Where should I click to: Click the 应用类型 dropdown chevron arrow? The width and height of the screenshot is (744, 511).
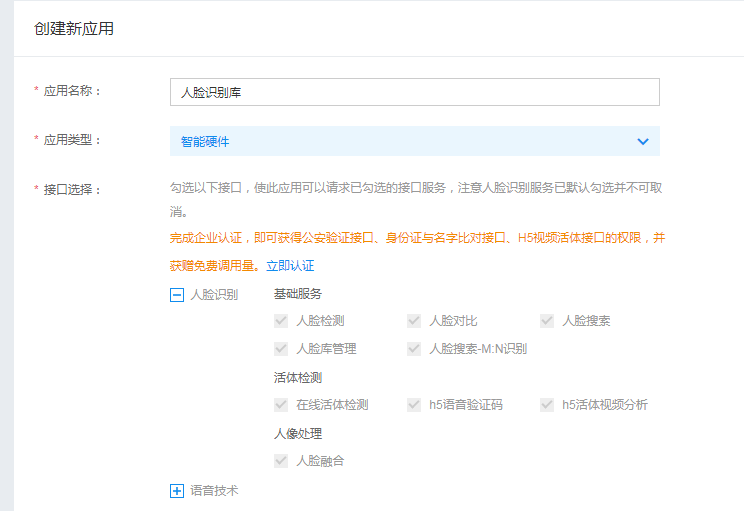coord(643,142)
